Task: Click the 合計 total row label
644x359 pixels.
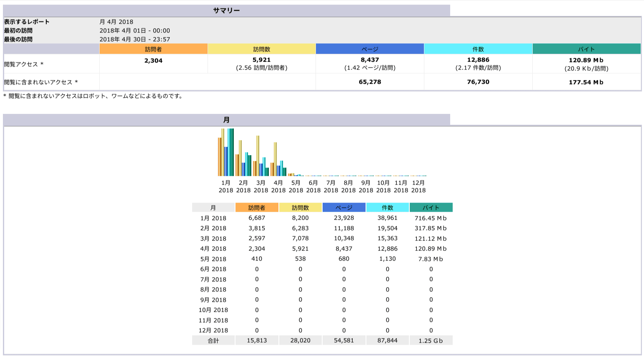Action: pyautogui.click(x=213, y=341)
